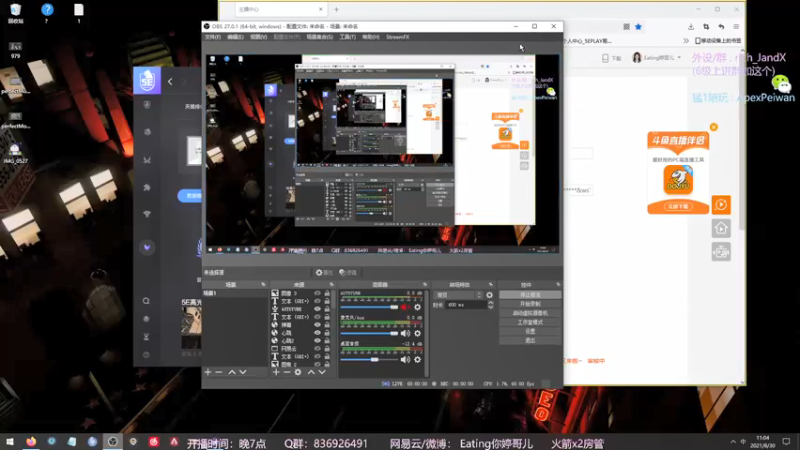Open 麦克风/Aux mixer gear settings
800x450 pixels.
coord(417,333)
